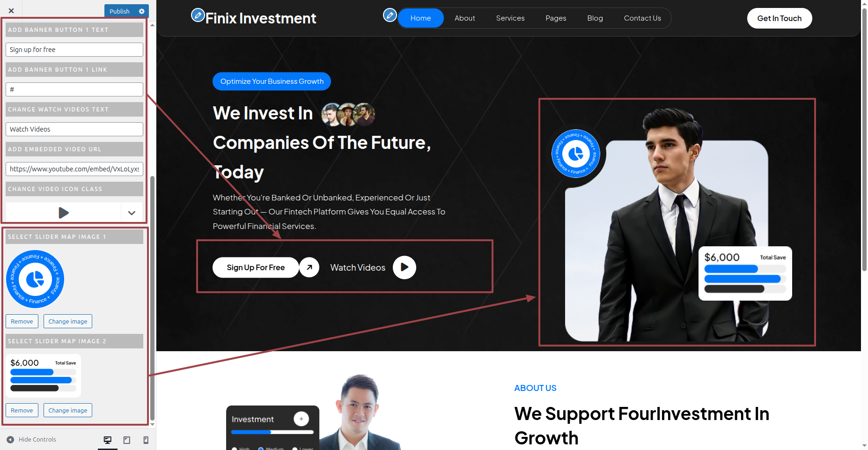Click the banner button 1 text field

click(74, 50)
